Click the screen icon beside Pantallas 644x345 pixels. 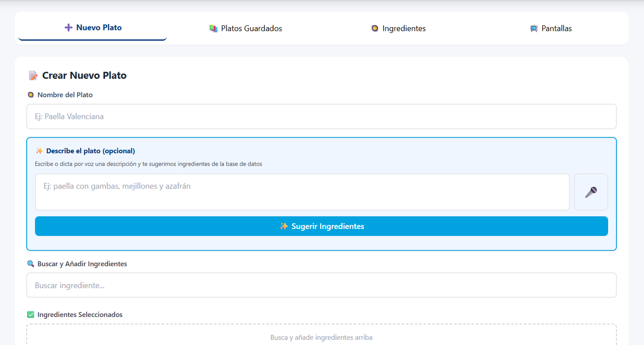[534, 29]
